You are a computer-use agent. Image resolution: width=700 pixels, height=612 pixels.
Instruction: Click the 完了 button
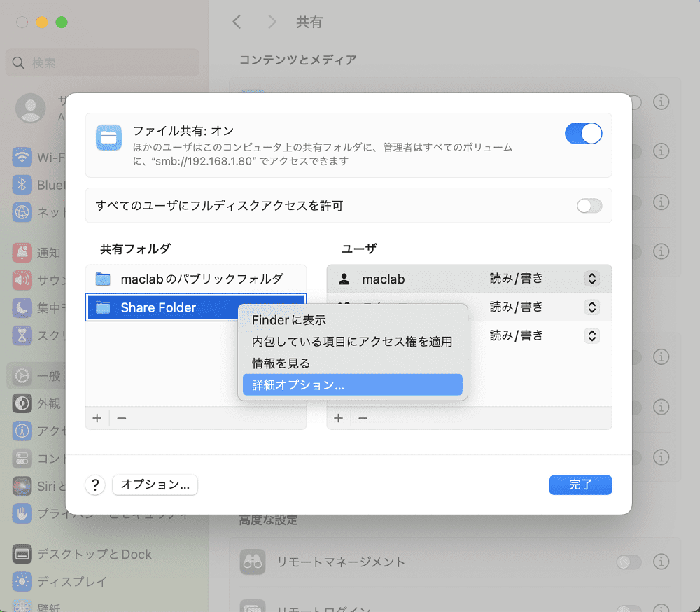click(x=580, y=485)
